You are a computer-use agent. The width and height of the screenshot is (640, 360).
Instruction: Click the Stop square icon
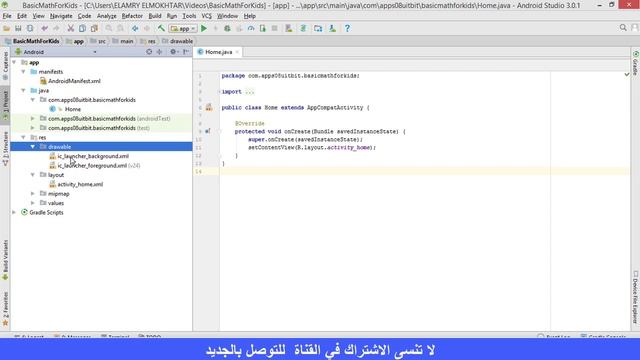[274, 28]
